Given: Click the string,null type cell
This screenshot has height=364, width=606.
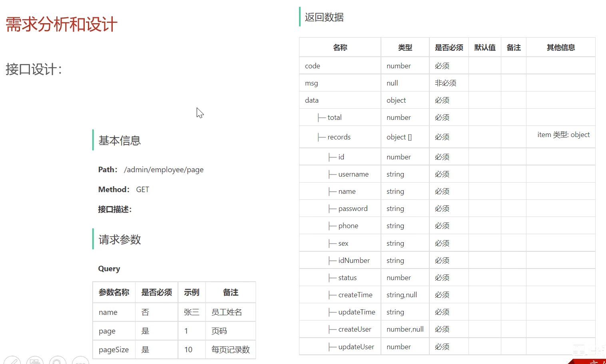Looking at the screenshot, I should click(x=405, y=295).
